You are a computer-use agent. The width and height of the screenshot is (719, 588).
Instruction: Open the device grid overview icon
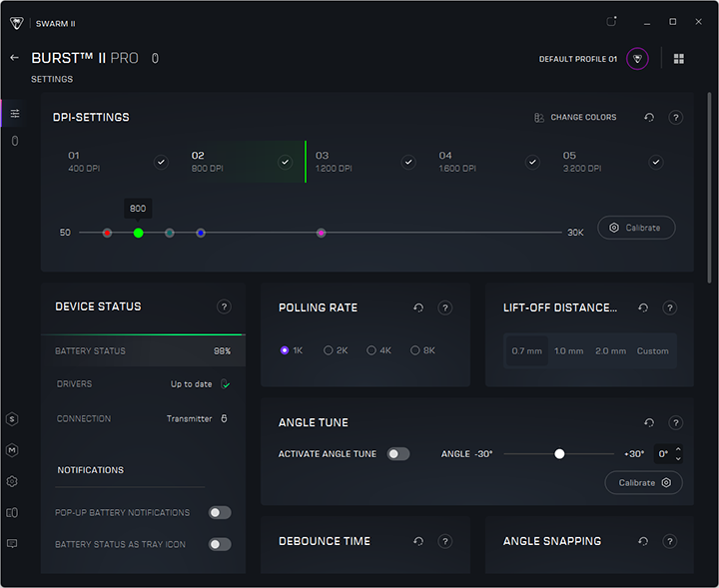tap(679, 59)
